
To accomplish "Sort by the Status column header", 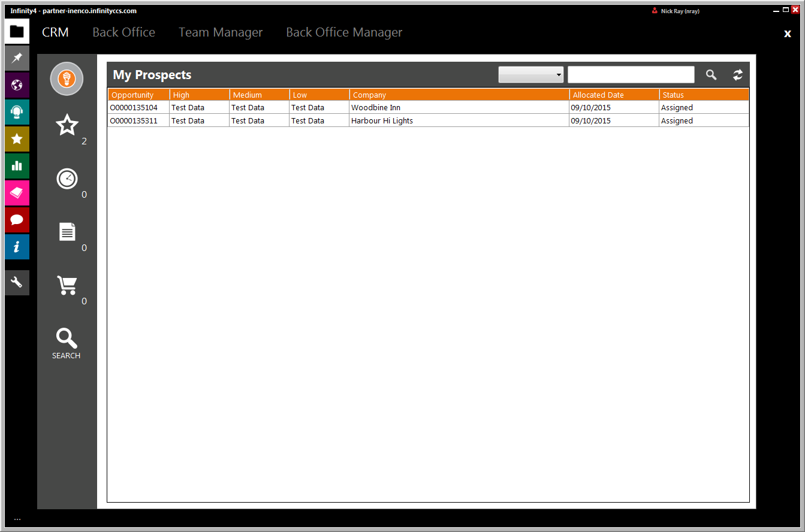I will pos(704,95).
